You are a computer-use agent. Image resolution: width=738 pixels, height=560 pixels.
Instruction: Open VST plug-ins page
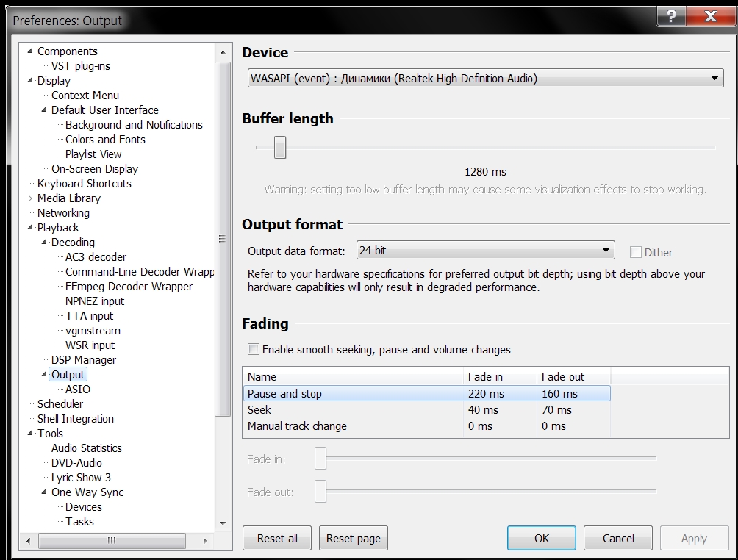80,66
